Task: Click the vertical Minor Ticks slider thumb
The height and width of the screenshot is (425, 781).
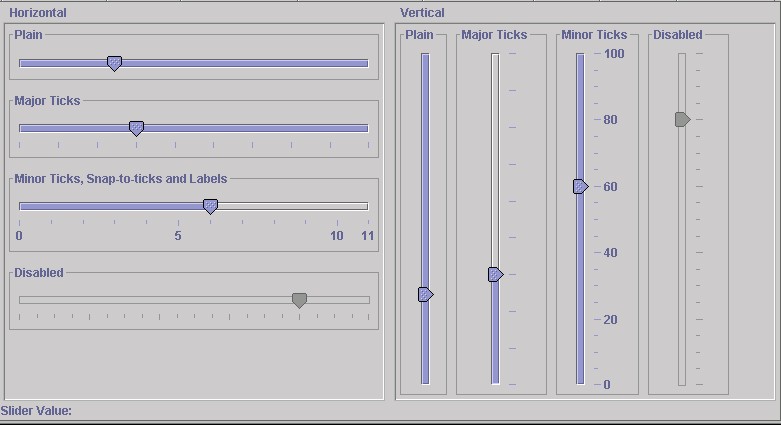Action: pyautogui.click(x=580, y=186)
